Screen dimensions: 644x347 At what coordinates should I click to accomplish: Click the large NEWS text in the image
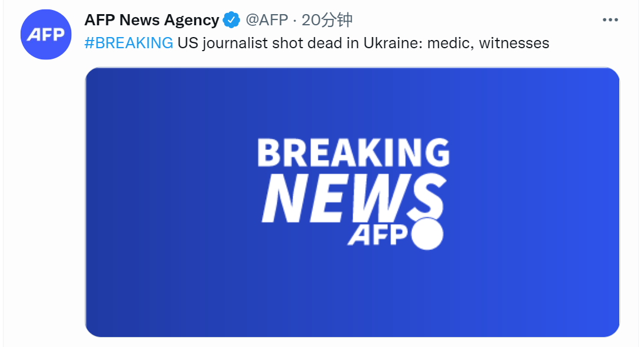[x=354, y=198]
